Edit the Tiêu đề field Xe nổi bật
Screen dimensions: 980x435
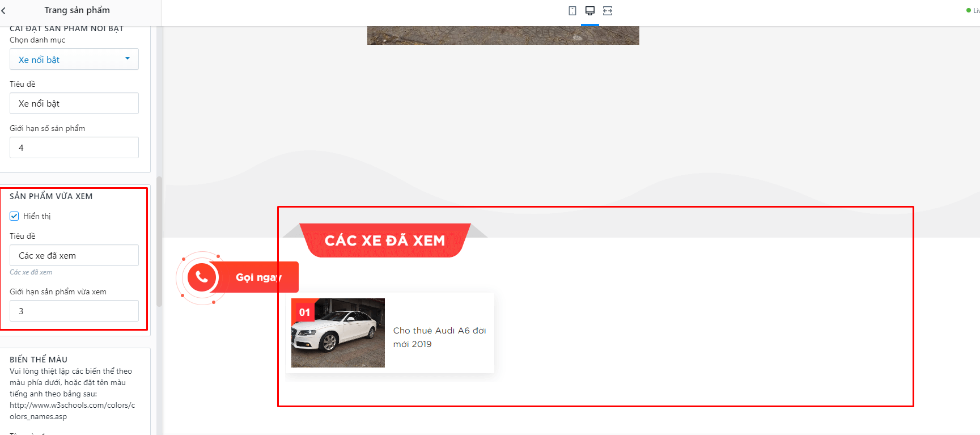click(x=74, y=103)
